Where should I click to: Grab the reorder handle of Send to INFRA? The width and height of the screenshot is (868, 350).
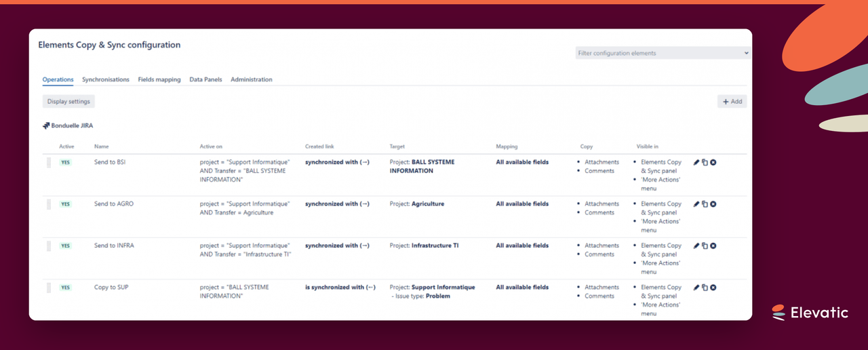(x=49, y=246)
